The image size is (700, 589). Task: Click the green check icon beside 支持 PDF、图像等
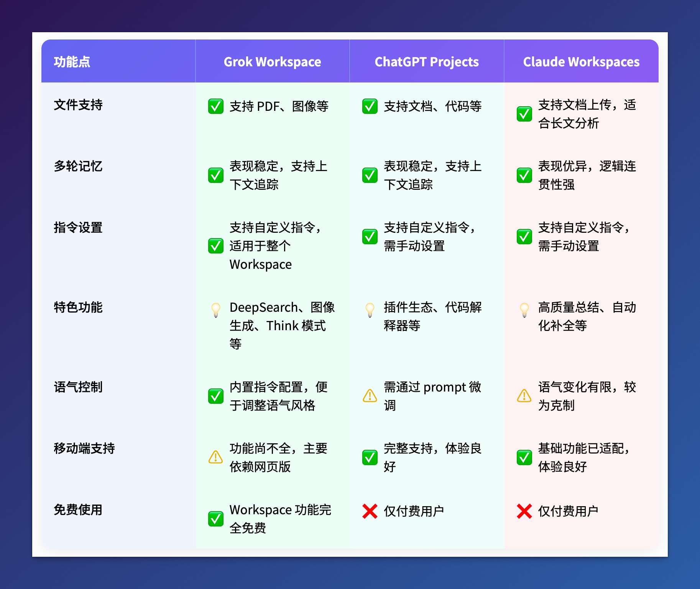[x=216, y=106]
